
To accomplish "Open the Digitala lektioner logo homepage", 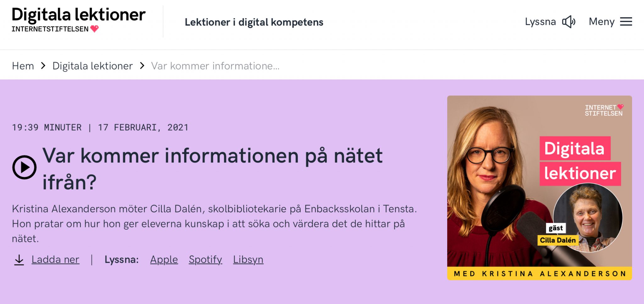I will tap(79, 19).
